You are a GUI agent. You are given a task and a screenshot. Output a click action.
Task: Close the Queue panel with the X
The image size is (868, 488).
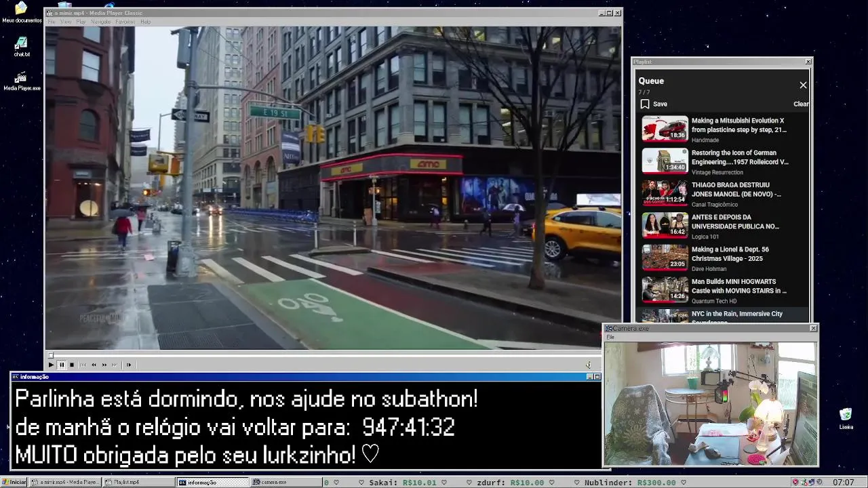tap(803, 85)
